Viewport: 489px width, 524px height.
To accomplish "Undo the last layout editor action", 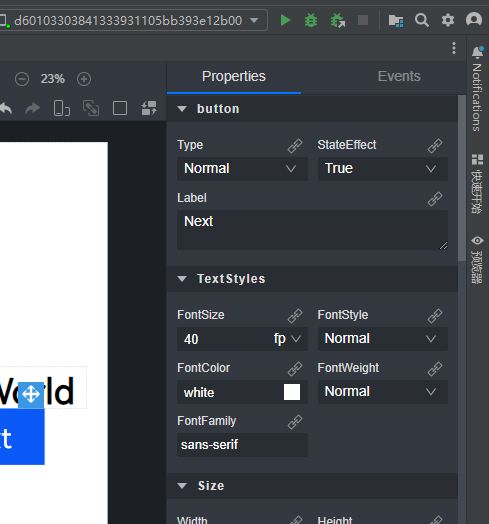I will click(x=6, y=108).
